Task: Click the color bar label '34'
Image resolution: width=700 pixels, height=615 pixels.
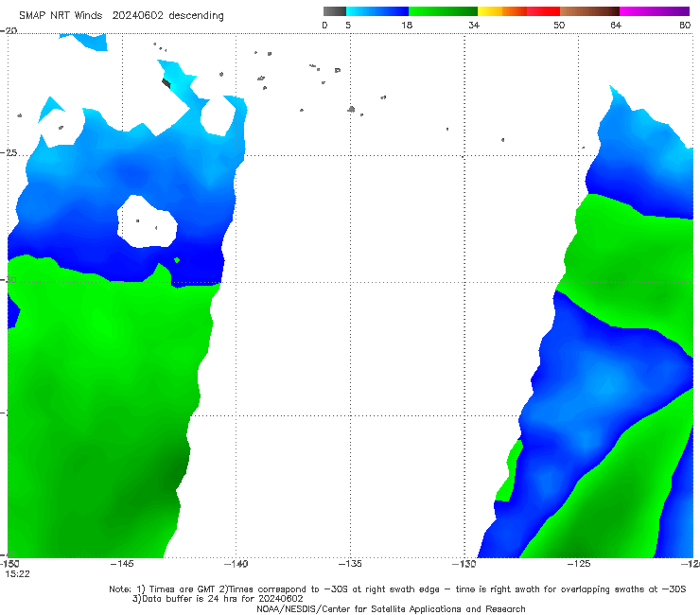Action: [x=474, y=25]
